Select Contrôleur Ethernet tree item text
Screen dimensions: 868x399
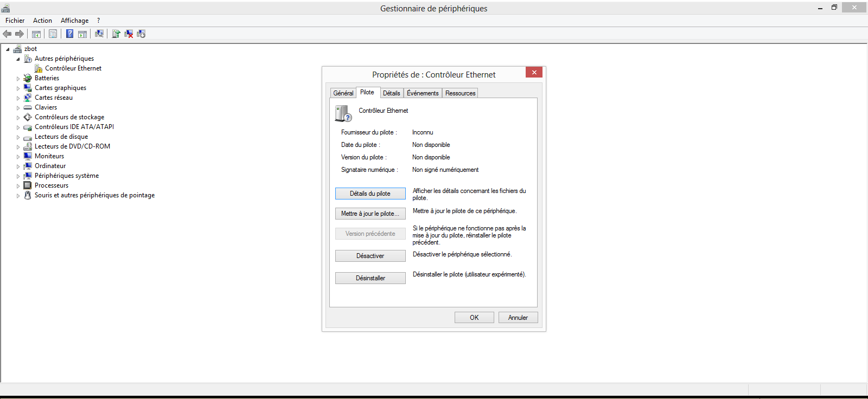point(73,68)
